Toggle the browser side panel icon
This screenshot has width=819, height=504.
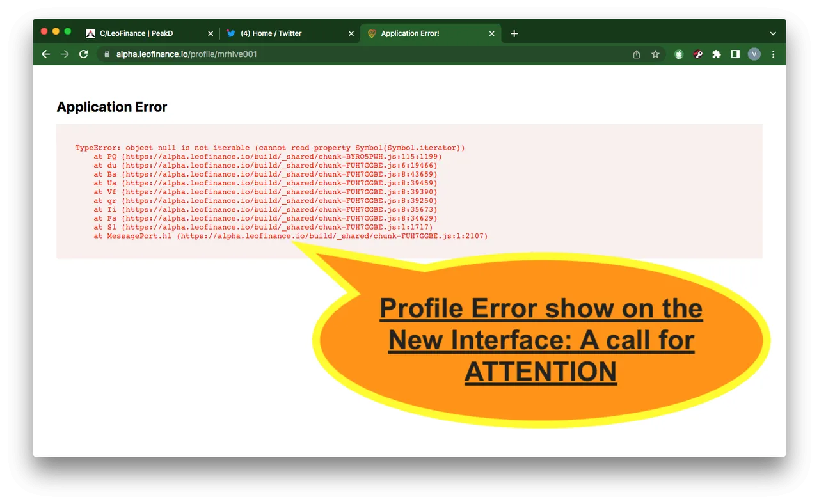click(x=736, y=54)
